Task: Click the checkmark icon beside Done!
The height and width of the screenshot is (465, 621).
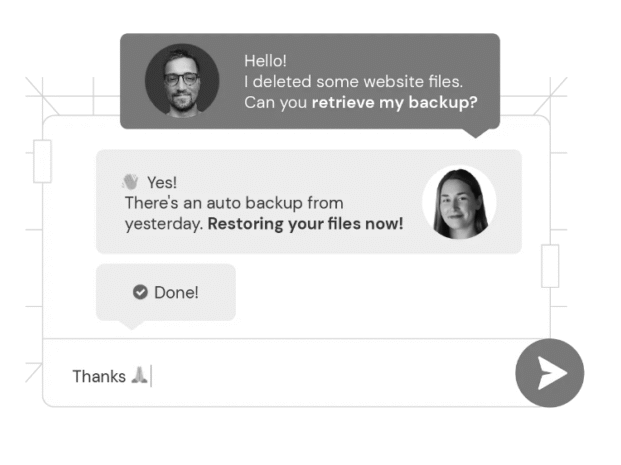Action: [x=140, y=292]
